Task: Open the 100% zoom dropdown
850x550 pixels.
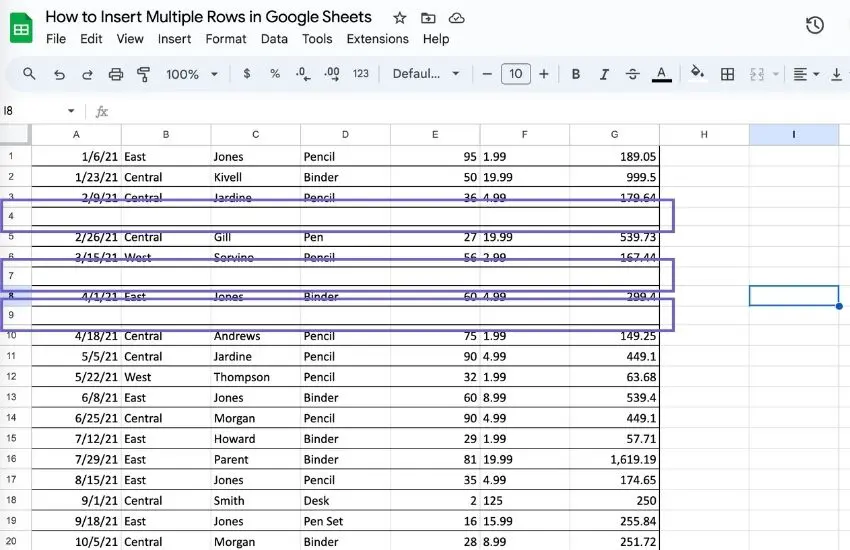Action: [192, 74]
